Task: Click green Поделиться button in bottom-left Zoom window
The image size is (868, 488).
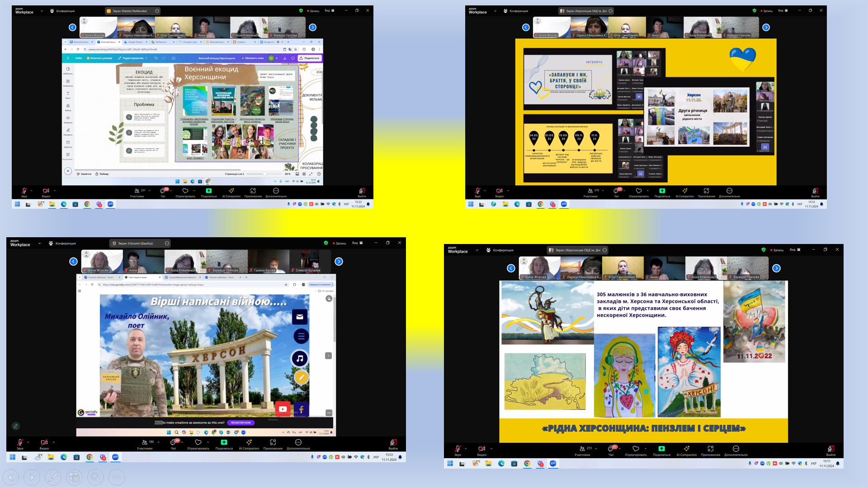Action: (x=224, y=443)
